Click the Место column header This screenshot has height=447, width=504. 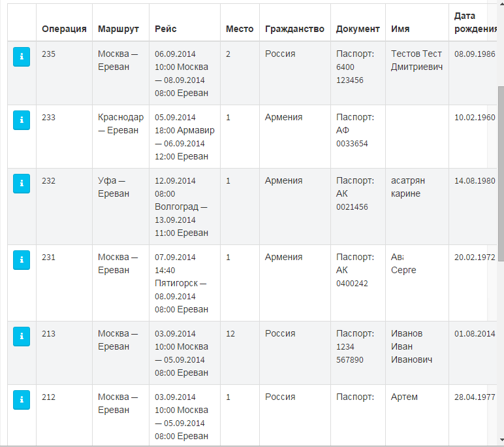click(x=240, y=29)
